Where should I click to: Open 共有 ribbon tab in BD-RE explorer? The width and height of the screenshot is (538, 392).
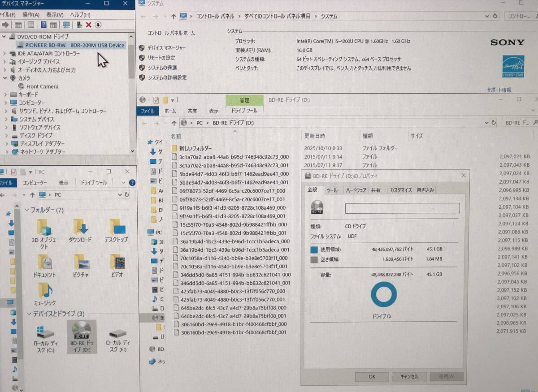[x=192, y=111]
